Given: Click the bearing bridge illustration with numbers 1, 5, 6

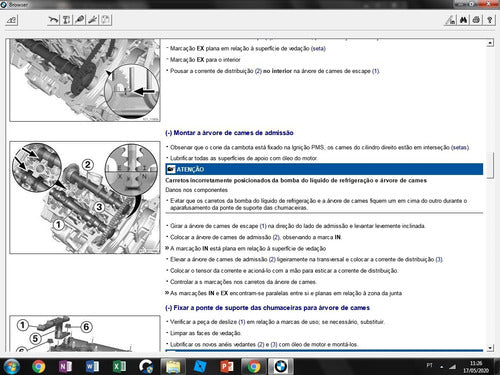Looking at the screenshot, I should click(x=85, y=333).
